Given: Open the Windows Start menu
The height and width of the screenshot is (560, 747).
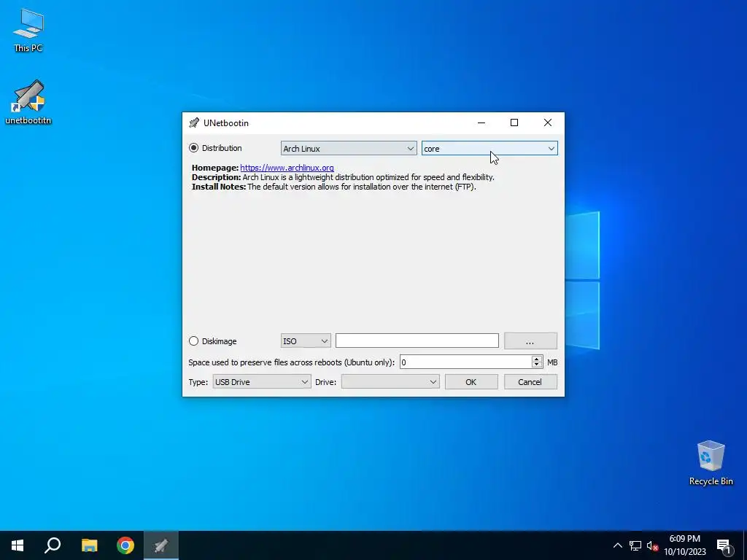Looking at the screenshot, I should [x=18, y=545].
